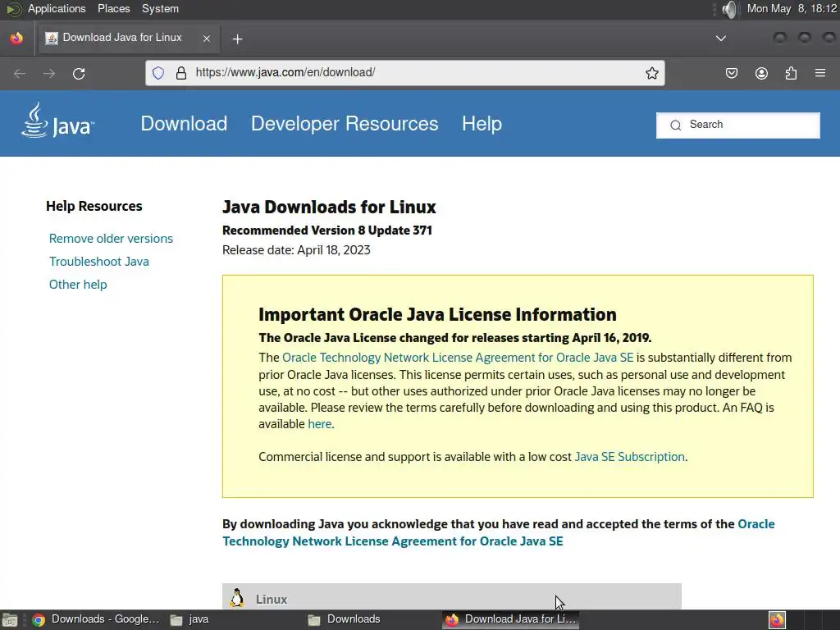The height and width of the screenshot is (630, 840).
Task: Open the Places menu in top panel
Action: click(x=113, y=8)
